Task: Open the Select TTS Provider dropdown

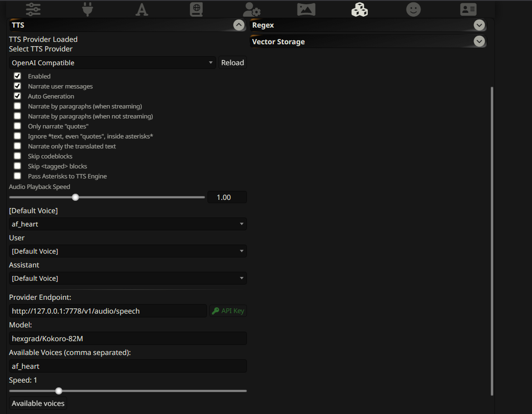Action: (x=112, y=63)
